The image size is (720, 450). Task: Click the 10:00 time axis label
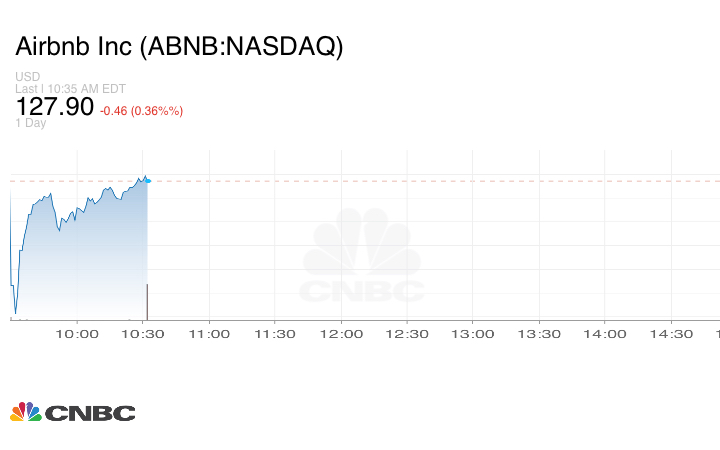[77, 334]
